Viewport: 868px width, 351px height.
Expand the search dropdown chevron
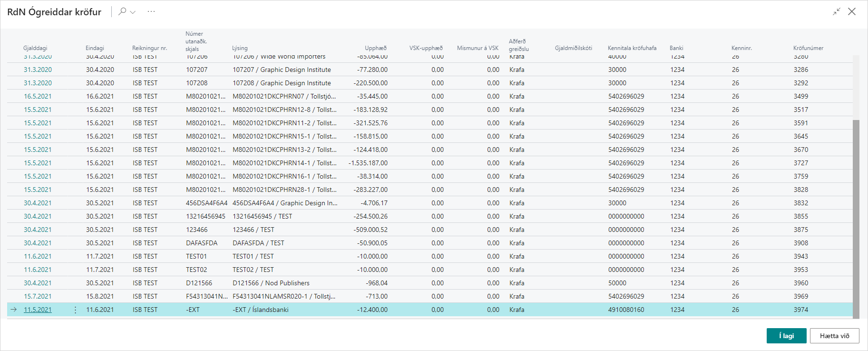(133, 12)
